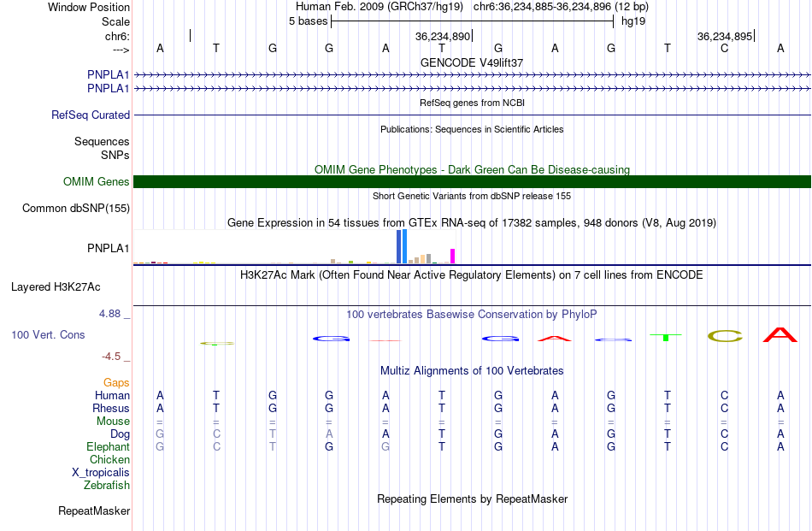The height and width of the screenshot is (531, 812).
Task: Click the 36,234,890 position marker
Action: [x=443, y=36]
